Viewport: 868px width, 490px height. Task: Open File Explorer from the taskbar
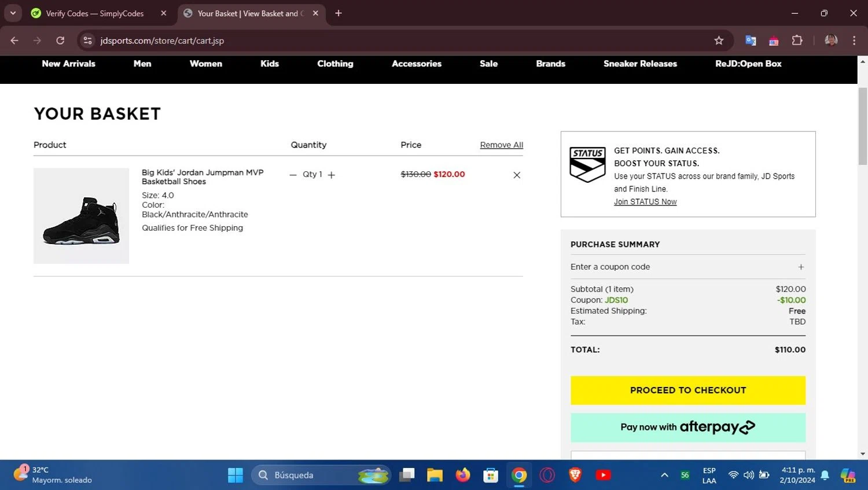click(x=435, y=475)
